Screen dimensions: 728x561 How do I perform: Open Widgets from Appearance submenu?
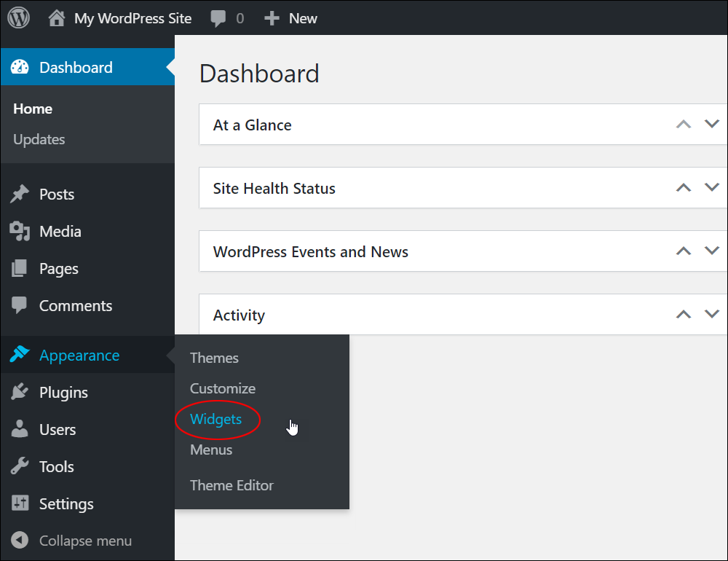pyautogui.click(x=216, y=419)
